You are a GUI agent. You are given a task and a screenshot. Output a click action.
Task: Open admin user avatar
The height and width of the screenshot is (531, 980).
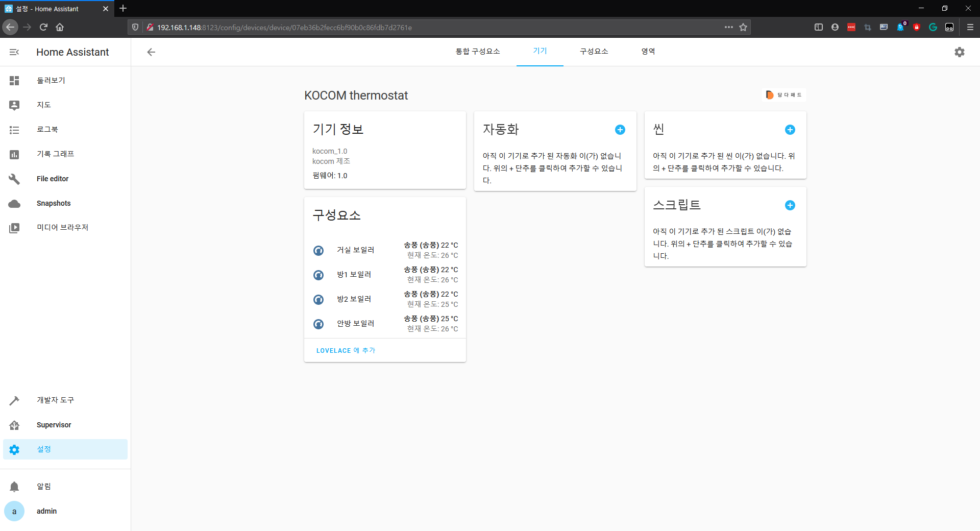(14, 511)
